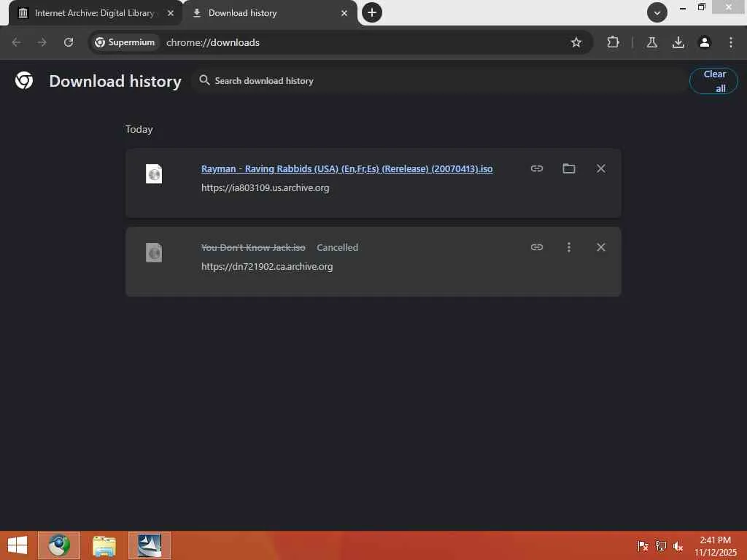Click the Cancelled status label
The width and height of the screenshot is (747, 560).
[x=337, y=248]
